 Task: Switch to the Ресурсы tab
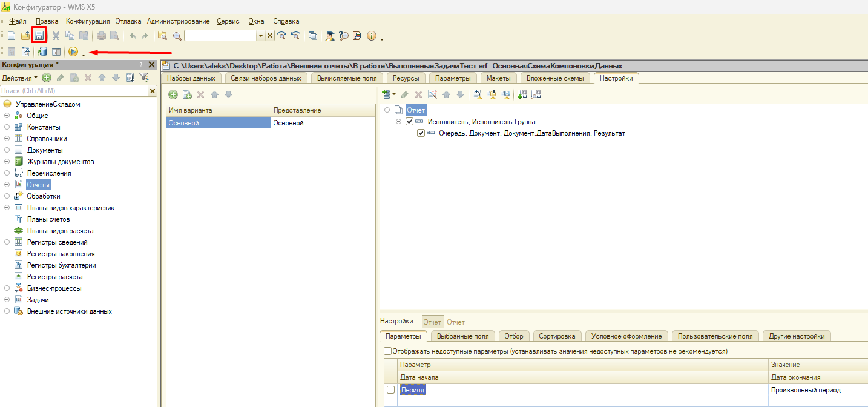406,78
